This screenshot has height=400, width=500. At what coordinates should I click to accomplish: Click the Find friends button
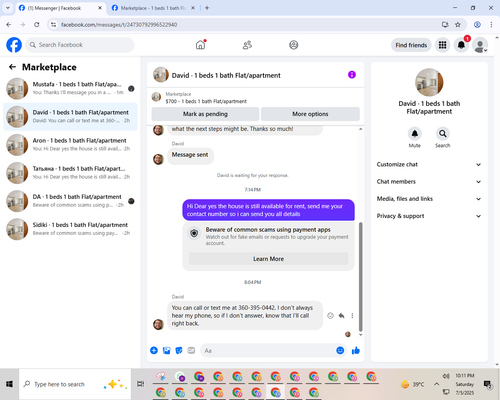pos(411,45)
